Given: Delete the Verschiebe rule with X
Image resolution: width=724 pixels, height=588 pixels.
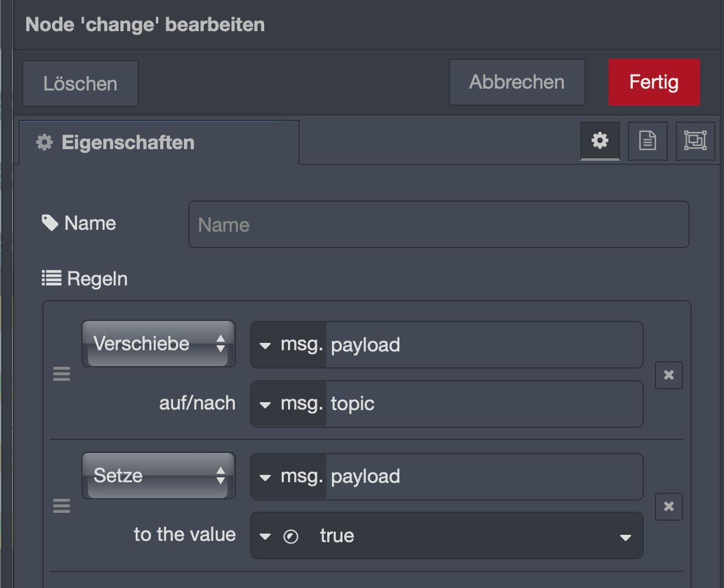Looking at the screenshot, I should click(x=668, y=375).
